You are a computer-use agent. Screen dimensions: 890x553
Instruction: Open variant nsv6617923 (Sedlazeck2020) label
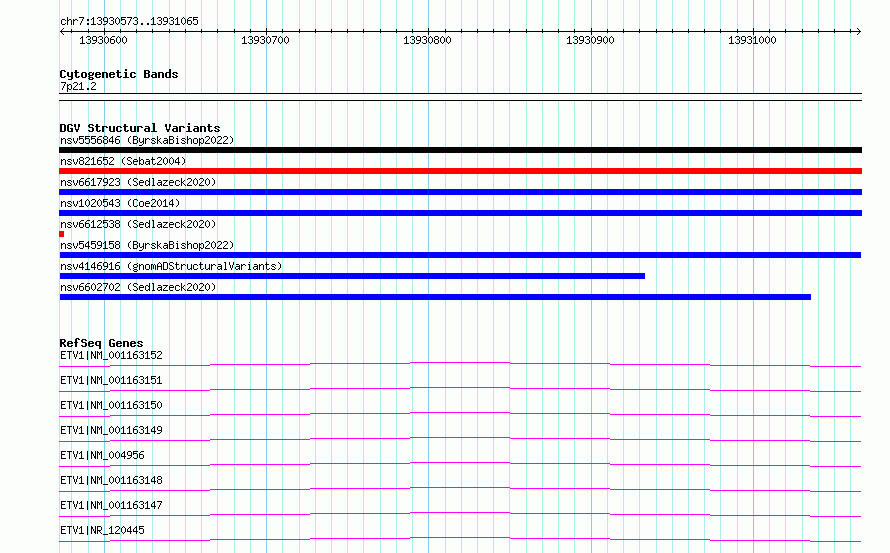click(x=138, y=182)
